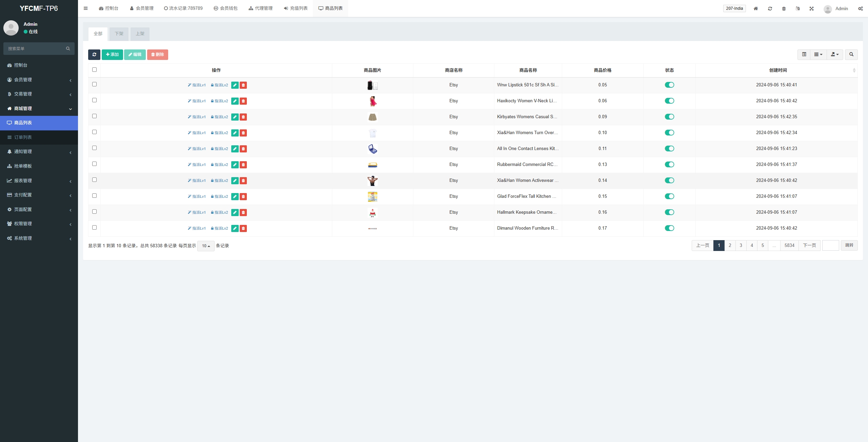Screen dimensions: 868x442
Task: Select checkbox for Glad ForceFlex row
Action: [94, 196]
